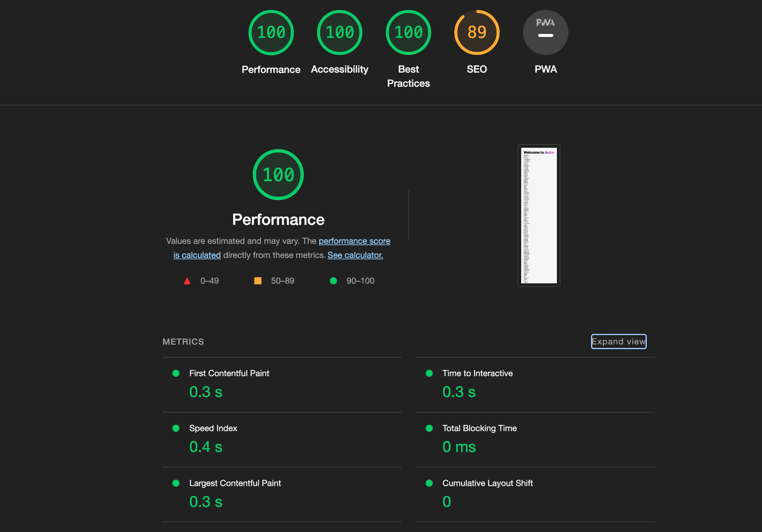Viewport: 762px width, 532px height.
Task: Expand the Largest Contentful Paint metric
Action: pos(235,483)
